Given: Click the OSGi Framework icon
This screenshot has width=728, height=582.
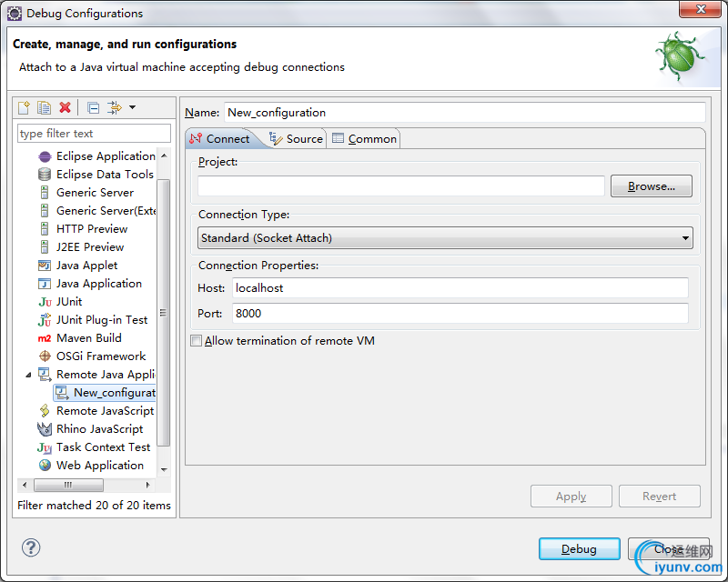Looking at the screenshot, I should tap(45, 356).
